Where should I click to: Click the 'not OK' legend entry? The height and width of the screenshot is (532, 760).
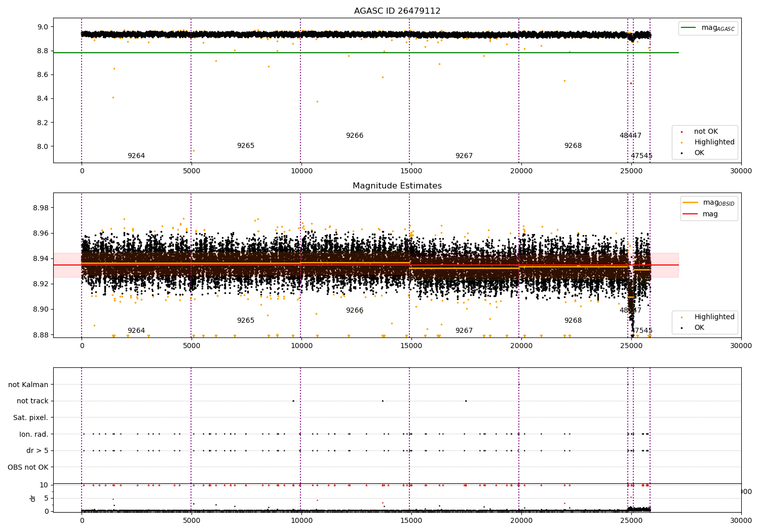coord(706,132)
